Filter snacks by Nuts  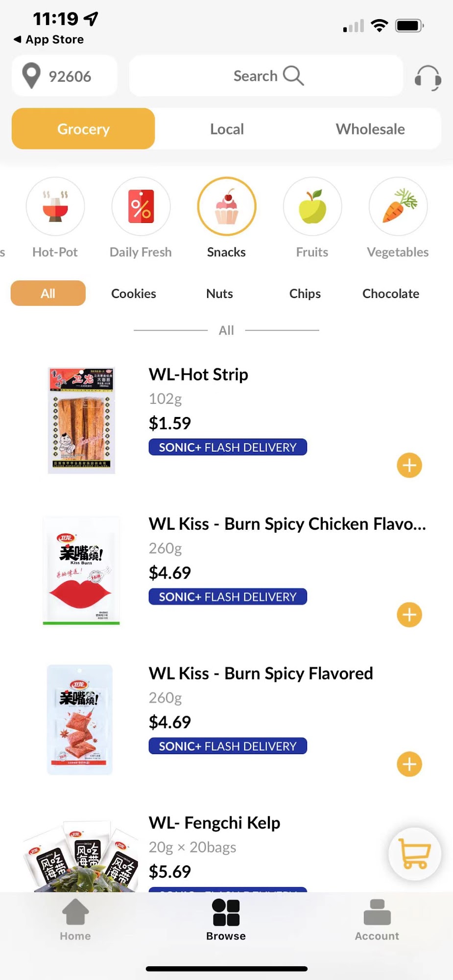click(x=219, y=294)
